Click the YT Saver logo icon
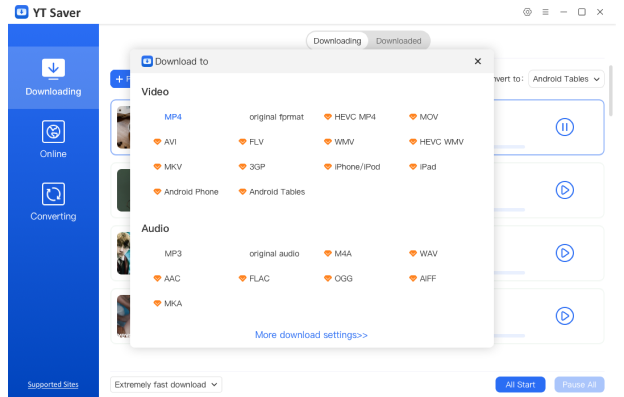This screenshot has height=397, width=624. [21, 12]
